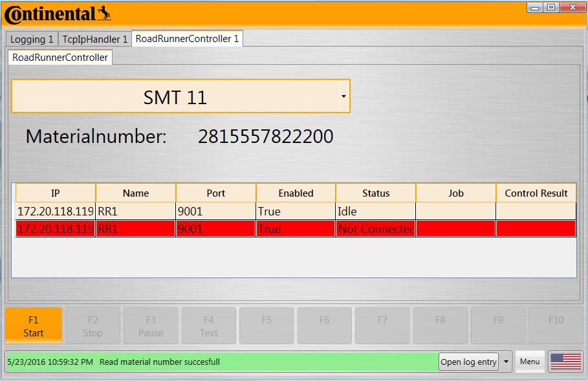The image size is (588, 381).
Task: Click the F9 function button
Action: (x=498, y=326)
